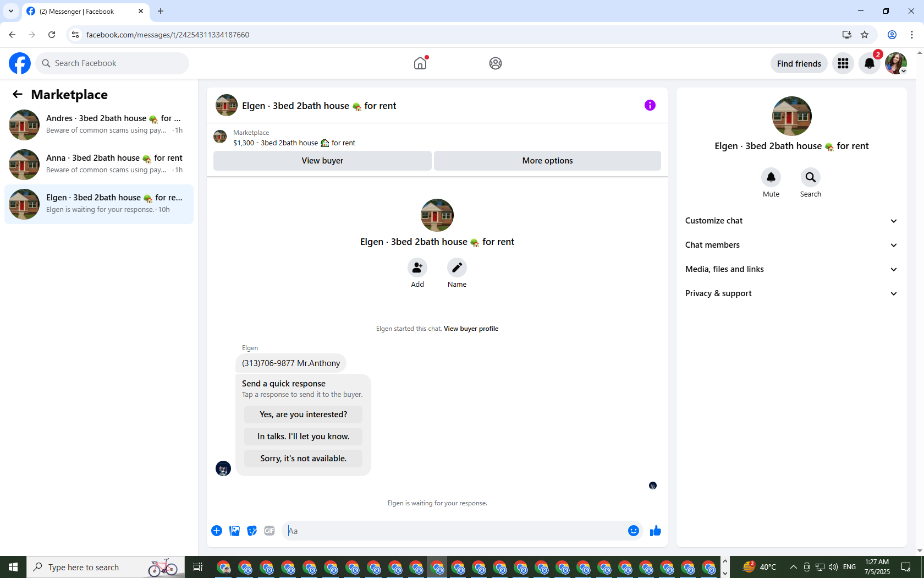Screen dimensions: 924x578
Task: Send quick response 'Sorry, it's not available.'
Action: pos(303,459)
